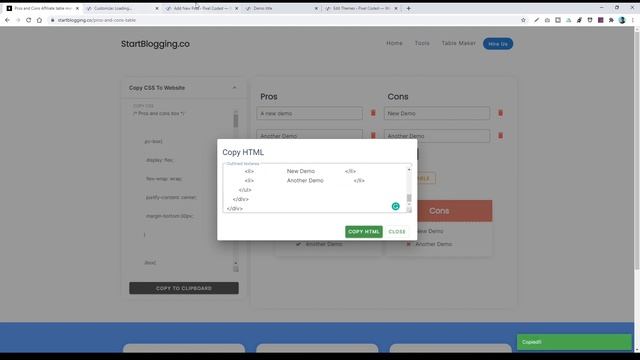The height and width of the screenshot is (360, 640).
Task: Click the Pros column heading
Action: click(269, 97)
